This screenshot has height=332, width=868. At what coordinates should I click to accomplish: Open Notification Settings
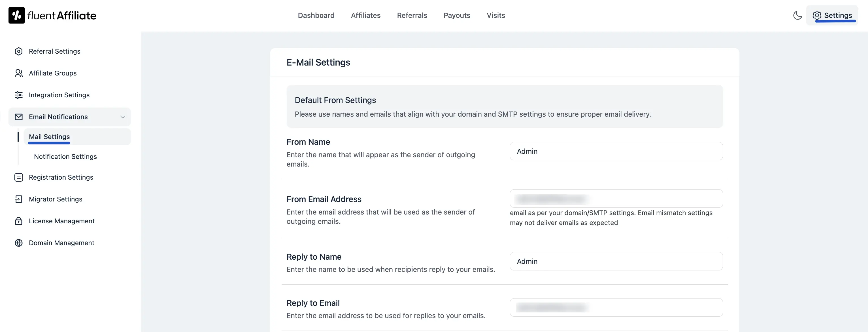tap(65, 157)
